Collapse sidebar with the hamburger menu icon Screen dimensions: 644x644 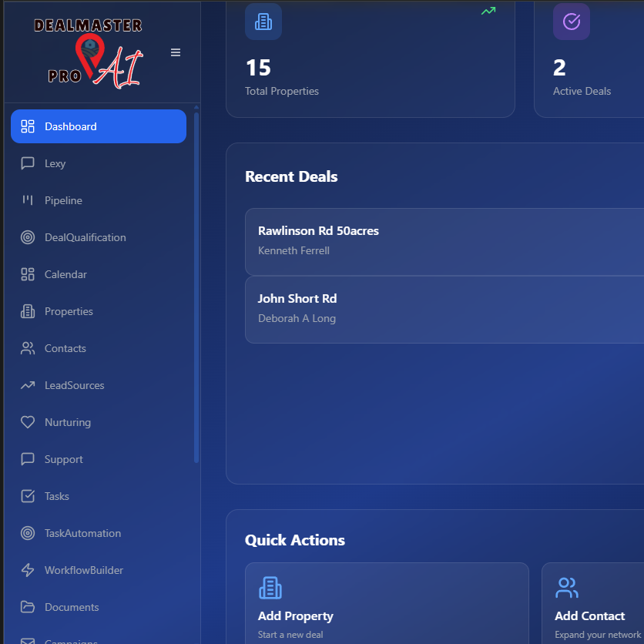[x=176, y=52]
